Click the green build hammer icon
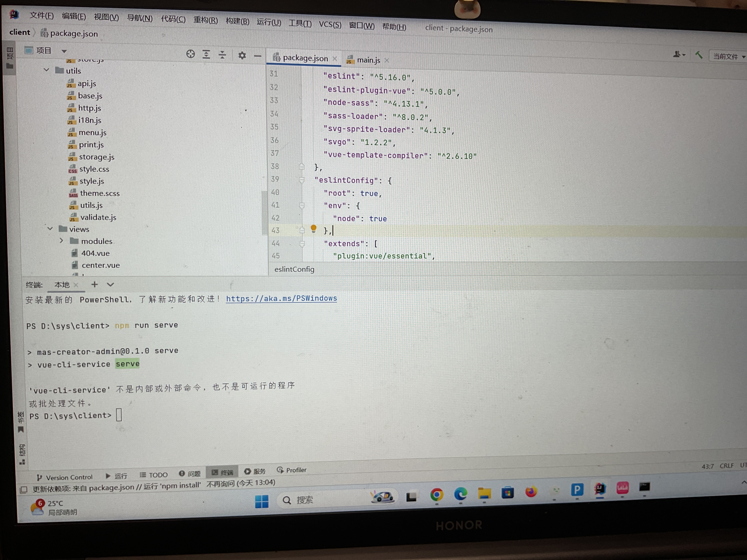Screen dimensions: 747x560 pyautogui.click(x=699, y=55)
